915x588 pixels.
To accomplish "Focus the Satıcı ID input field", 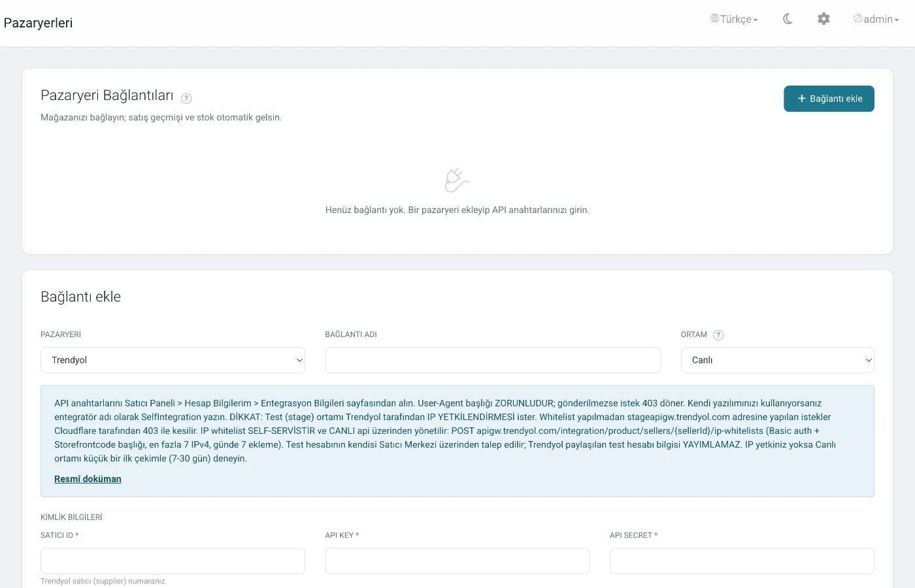I will 173,561.
